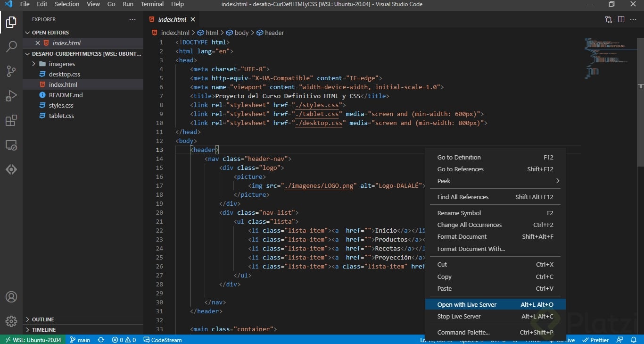This screenshot has height=344, width=644.
Task: Select index.html in the file tree
Action: 83,84
